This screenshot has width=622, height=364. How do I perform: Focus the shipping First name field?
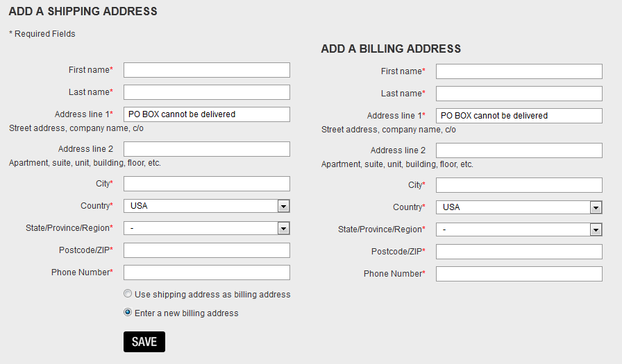(207, 70)
